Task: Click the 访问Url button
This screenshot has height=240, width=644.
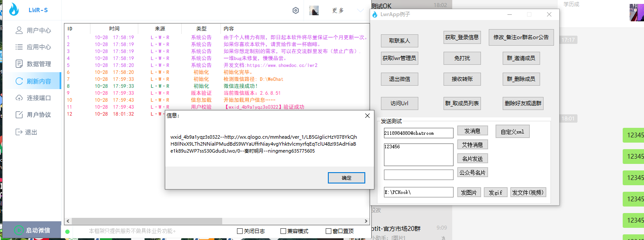Action: tap(400, 103)
